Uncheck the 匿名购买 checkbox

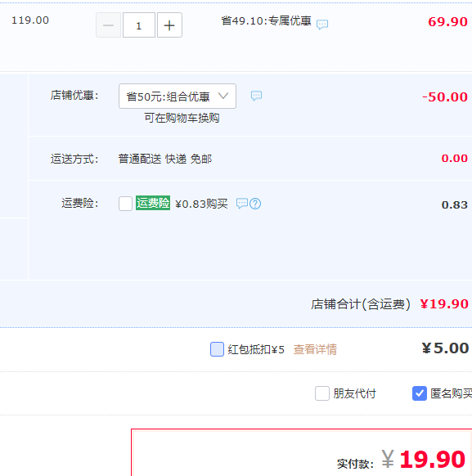pos(420,393)
